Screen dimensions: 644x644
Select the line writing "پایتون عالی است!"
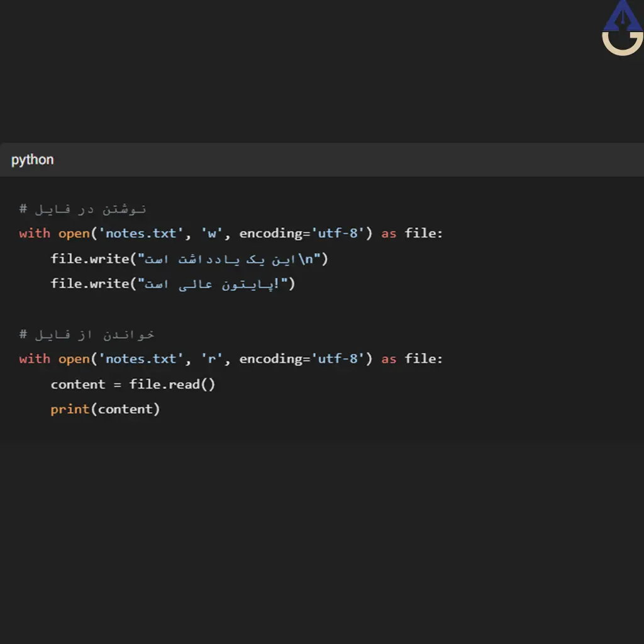pos(173,284)
